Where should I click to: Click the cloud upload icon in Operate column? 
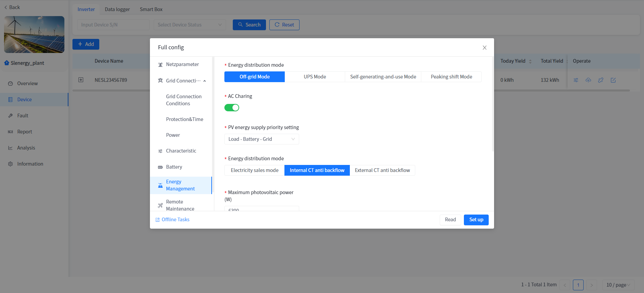pos(588,80)
